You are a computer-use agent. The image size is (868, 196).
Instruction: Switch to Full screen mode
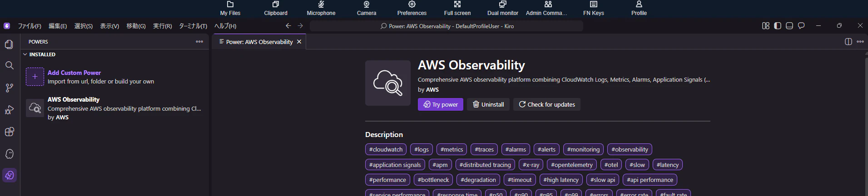[x=457, y=8]
